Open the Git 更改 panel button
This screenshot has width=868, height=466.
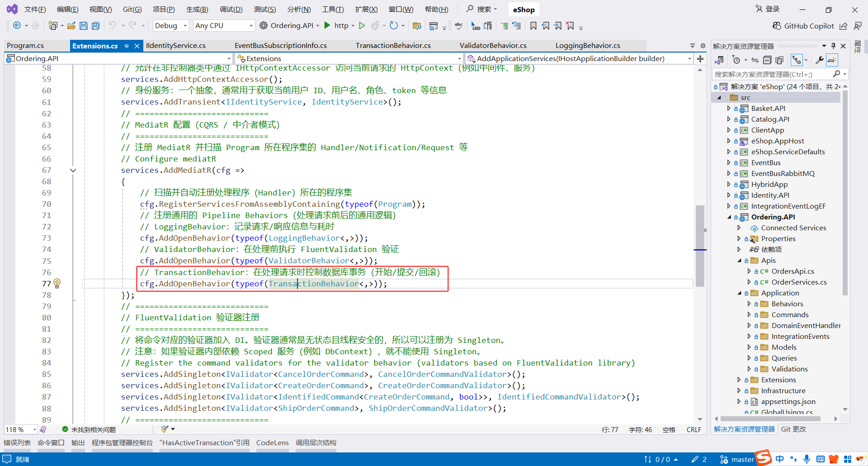pos(793,429)
